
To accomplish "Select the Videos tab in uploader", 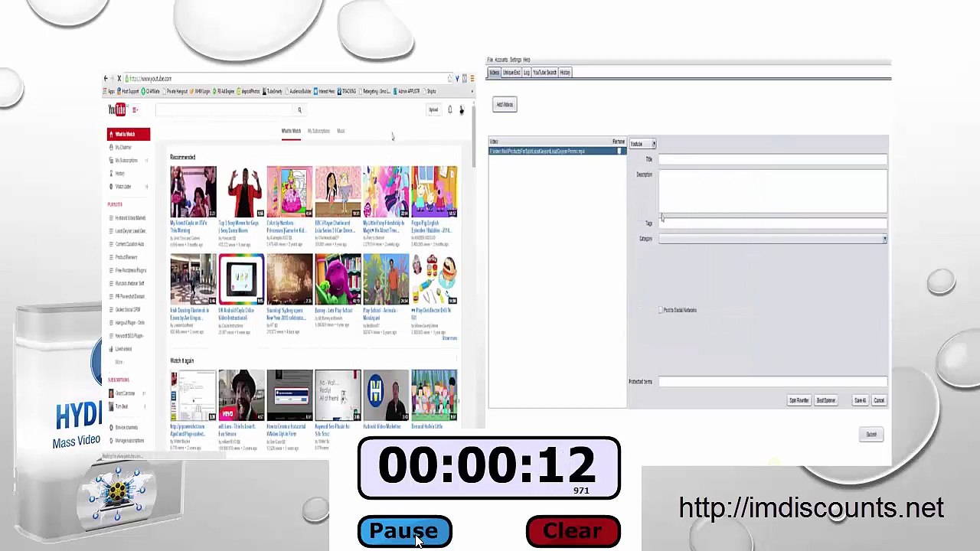I will [495, 73].
